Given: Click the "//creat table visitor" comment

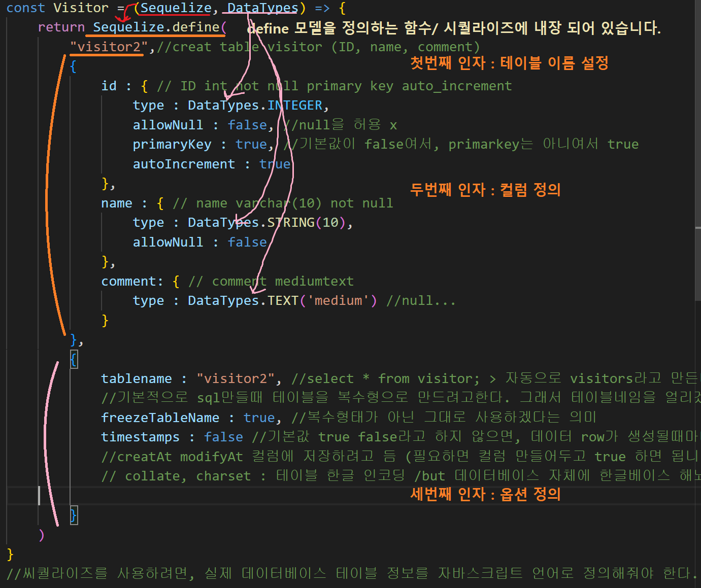Looking at the screenshot, I should 318,47.
